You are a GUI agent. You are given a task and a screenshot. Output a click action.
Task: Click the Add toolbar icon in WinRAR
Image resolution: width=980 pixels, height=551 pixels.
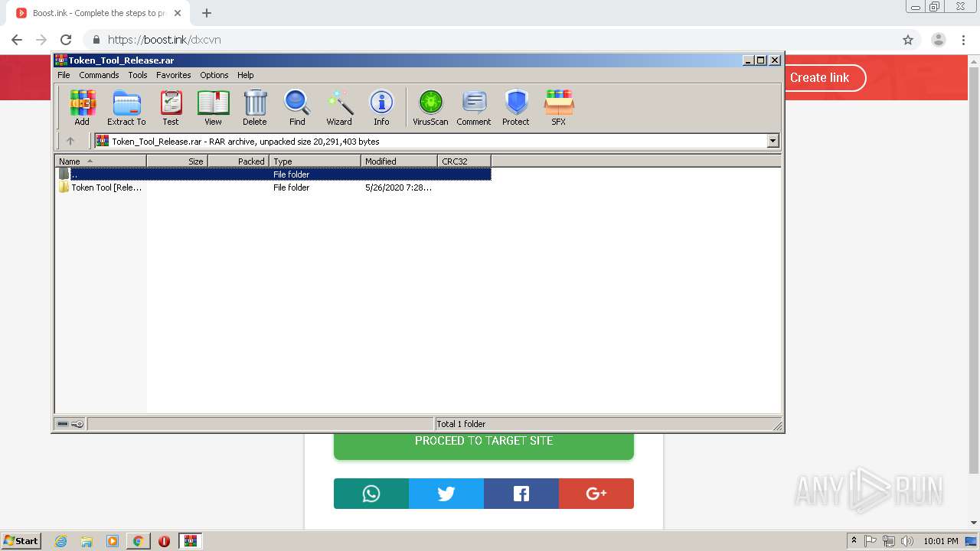[82, 107]
